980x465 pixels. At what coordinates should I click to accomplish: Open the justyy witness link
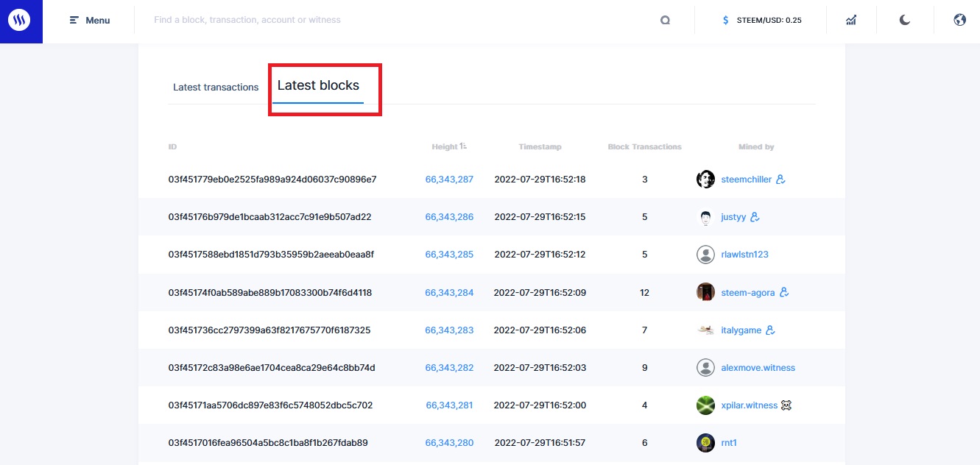(x=733, y=217)
